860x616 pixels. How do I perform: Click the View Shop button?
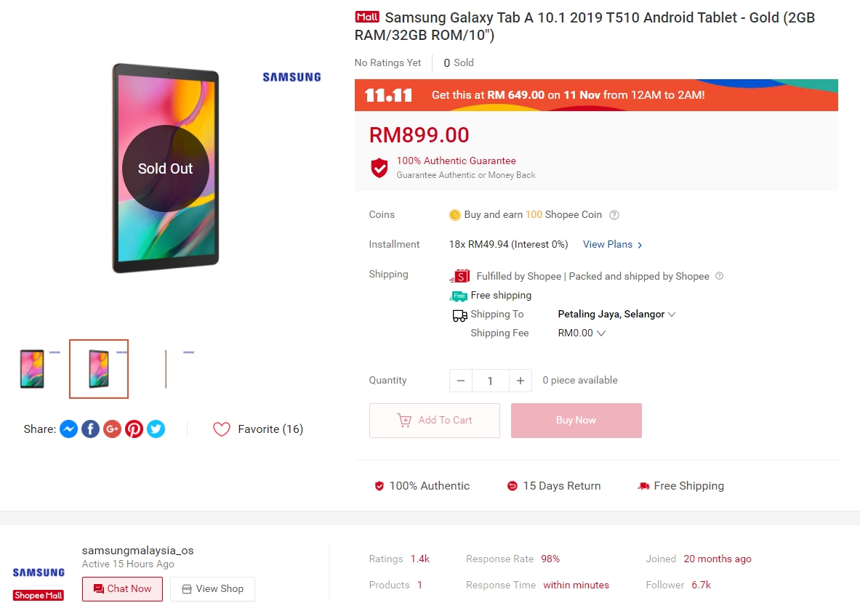[212, 589]
